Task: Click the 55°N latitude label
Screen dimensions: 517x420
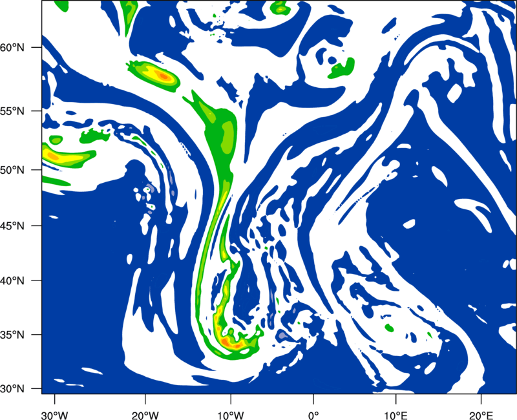Action: (x=12, y=111)
